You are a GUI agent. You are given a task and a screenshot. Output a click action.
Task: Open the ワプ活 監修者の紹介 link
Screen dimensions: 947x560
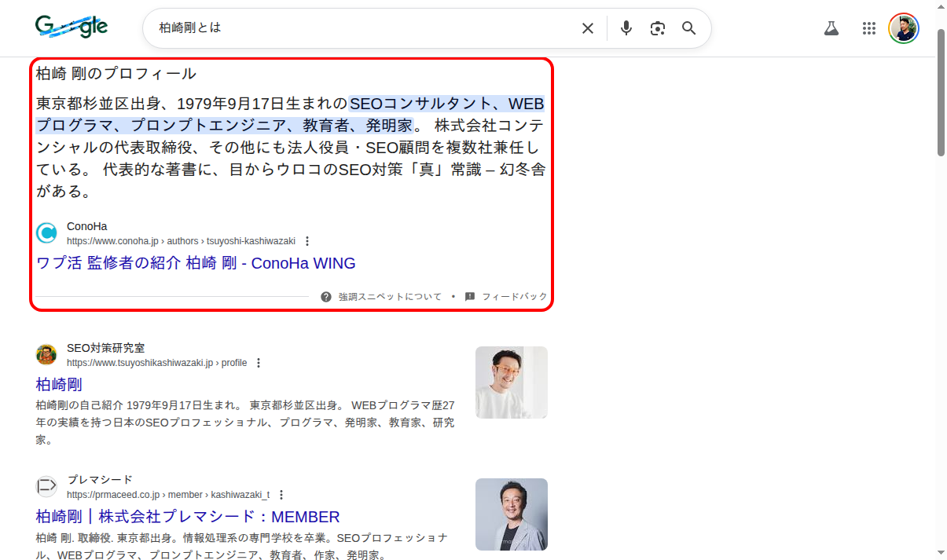point(195,264)
